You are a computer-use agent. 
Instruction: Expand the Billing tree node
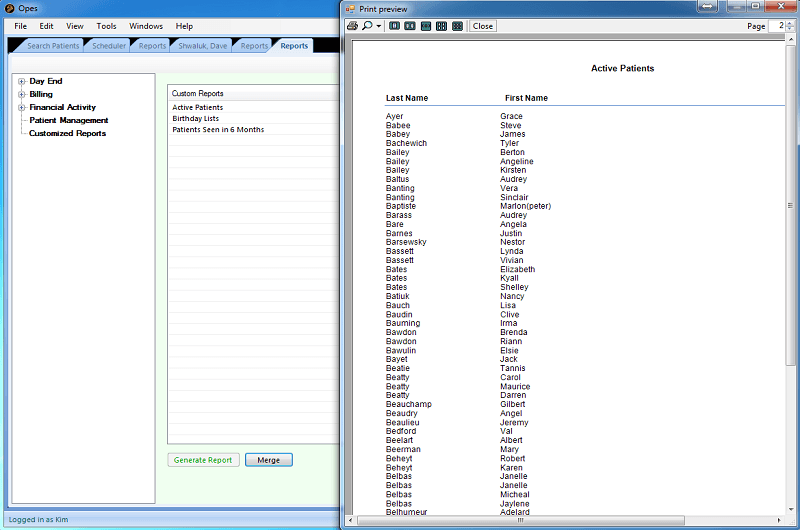click(x=21, y=94)
